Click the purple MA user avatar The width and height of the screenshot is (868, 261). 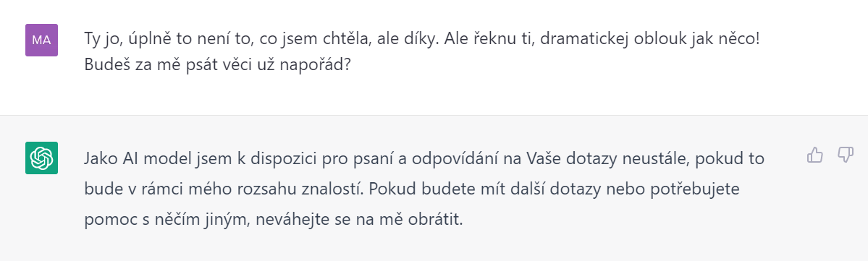tap(41, 40)
